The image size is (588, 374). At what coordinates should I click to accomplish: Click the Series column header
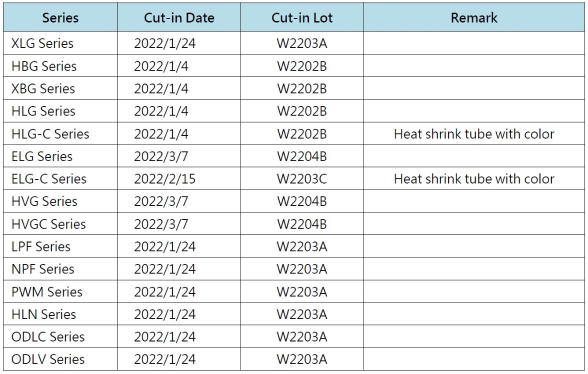tap(60, 18)
